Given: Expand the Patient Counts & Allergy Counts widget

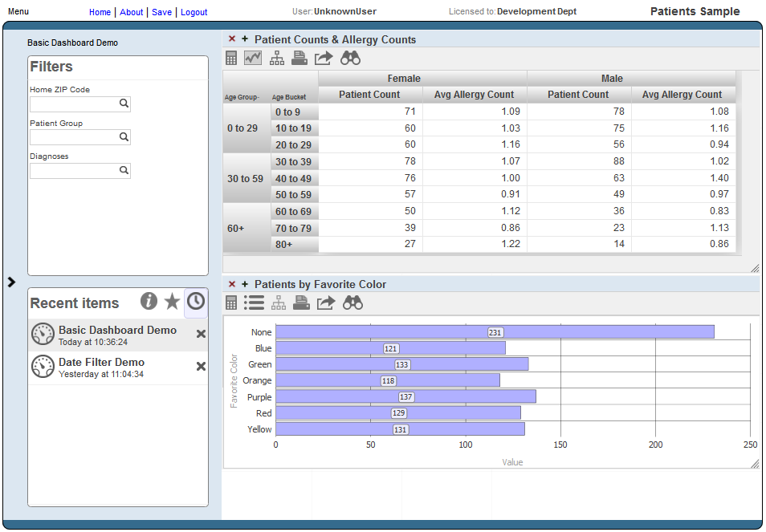Looking at the screenshot, I should (244, 38).
